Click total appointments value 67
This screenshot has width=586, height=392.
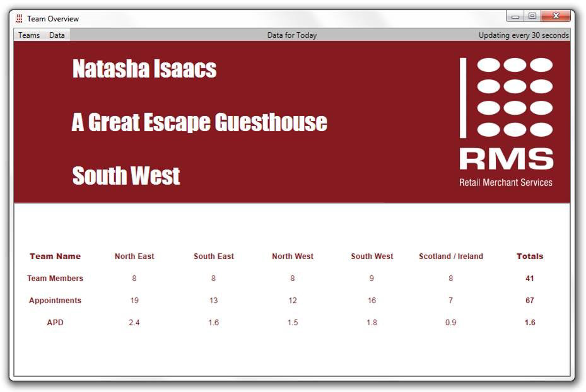tap(530, 301)
